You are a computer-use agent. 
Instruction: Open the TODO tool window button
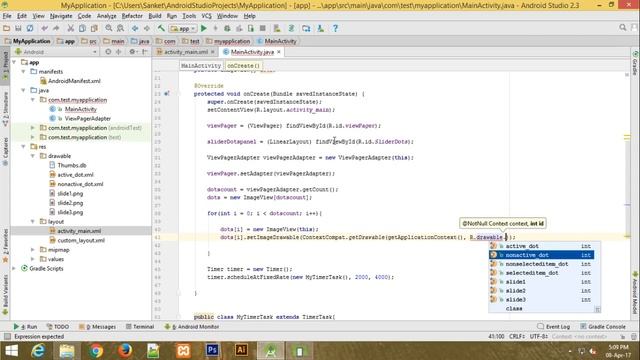click(58, 327)
